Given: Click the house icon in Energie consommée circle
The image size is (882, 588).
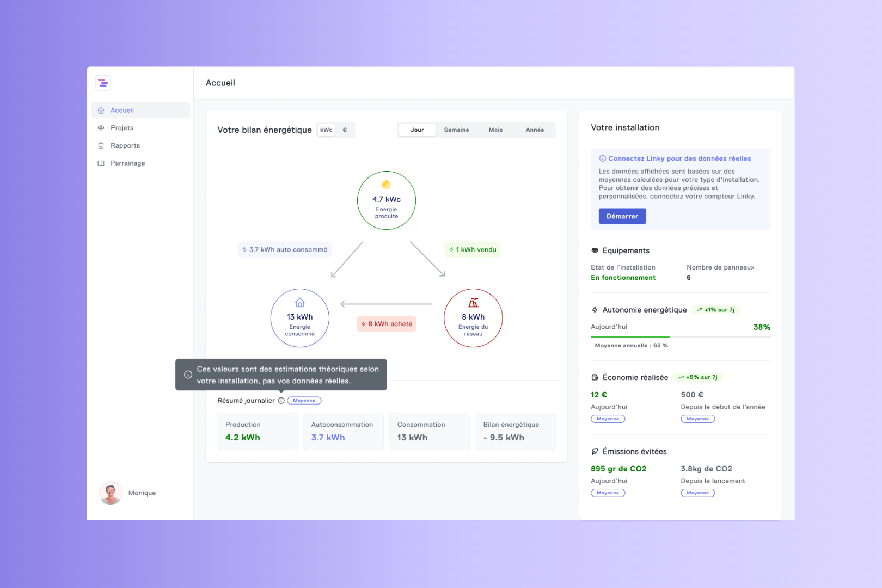Looking at the screenshot, I should point(300,303).
